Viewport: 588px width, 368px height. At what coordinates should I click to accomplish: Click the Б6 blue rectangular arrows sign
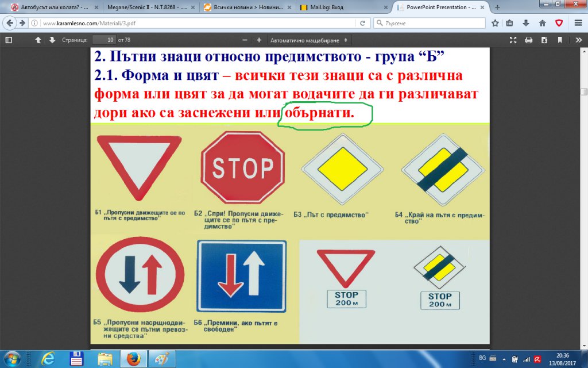(242, 276)
